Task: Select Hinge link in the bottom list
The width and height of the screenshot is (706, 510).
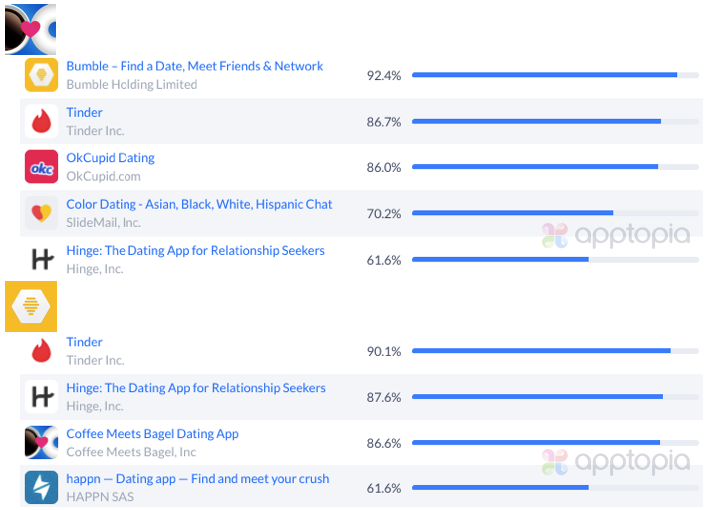Action: pos(195,388)
